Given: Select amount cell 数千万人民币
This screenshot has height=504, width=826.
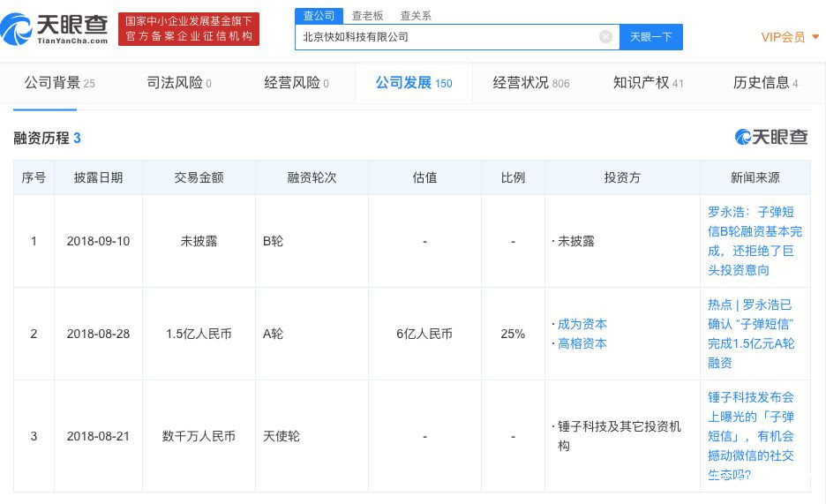Looking at the screenshot, I should (x=199, y=436).
